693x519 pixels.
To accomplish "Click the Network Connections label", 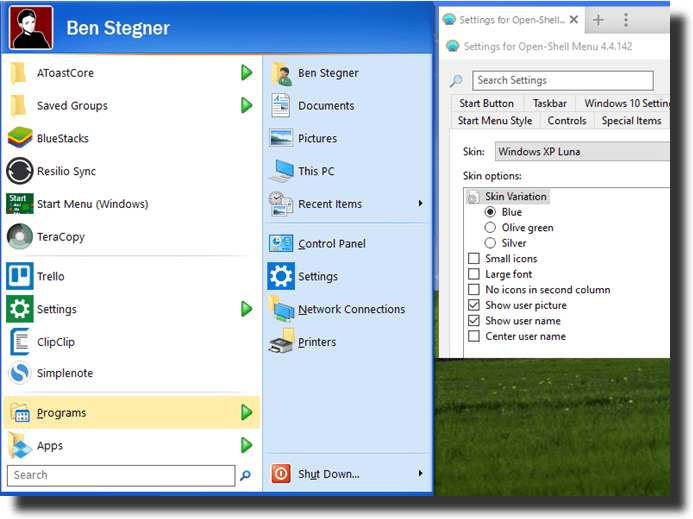I will (351, 309).
